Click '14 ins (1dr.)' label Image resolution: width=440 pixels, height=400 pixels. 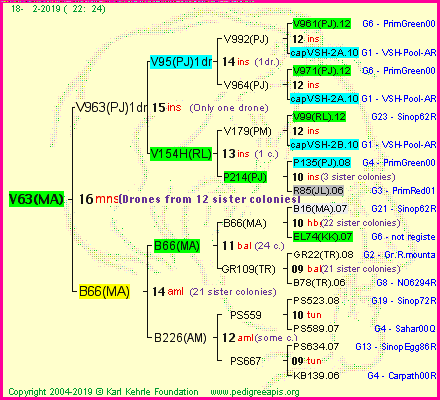251,62
